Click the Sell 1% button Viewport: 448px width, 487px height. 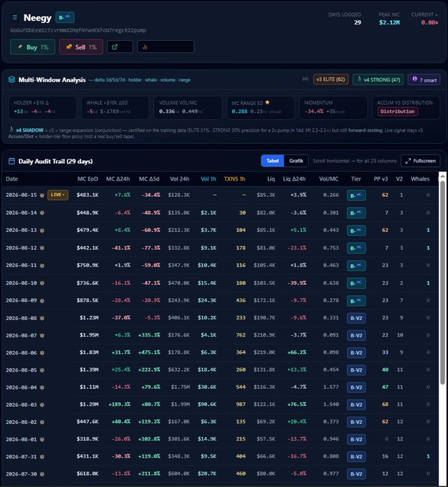[x=81, y=47]
